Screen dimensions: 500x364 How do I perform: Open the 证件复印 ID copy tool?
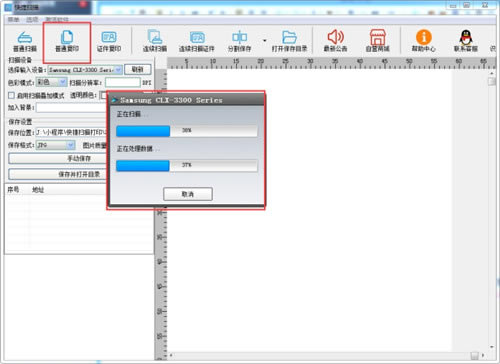(109, 41)
